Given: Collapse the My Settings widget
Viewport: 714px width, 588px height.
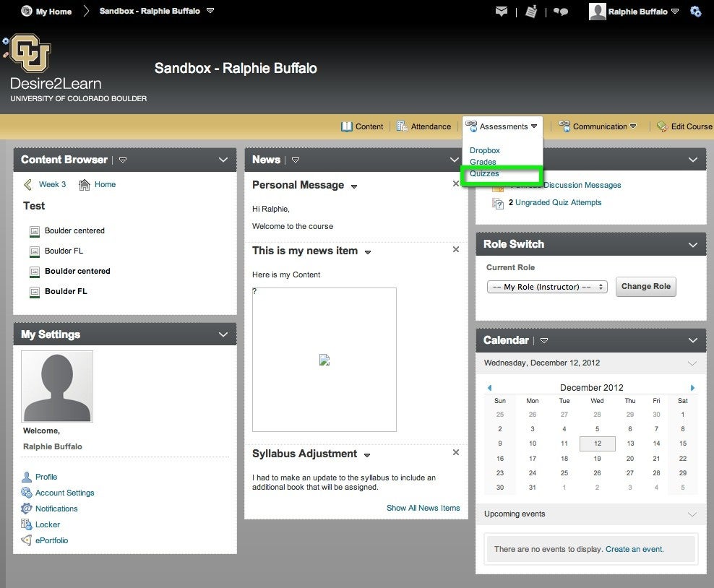Looking at the screenshot, I should (x=223, y=334).
